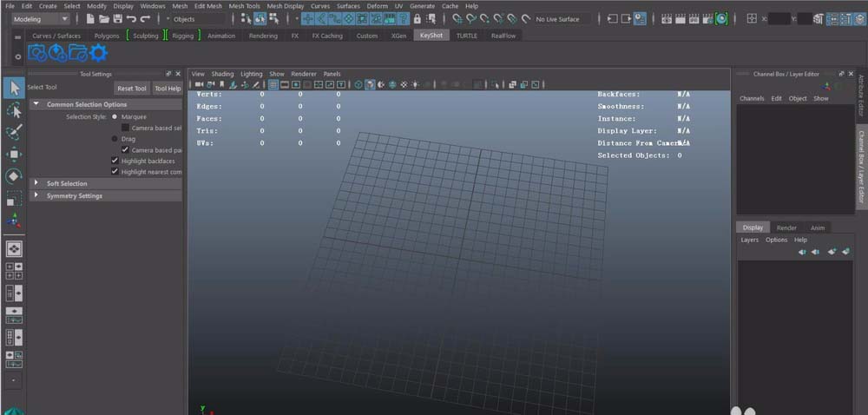Select by hierarchy mode icon

pyautogui.click(x=247, y=19)
